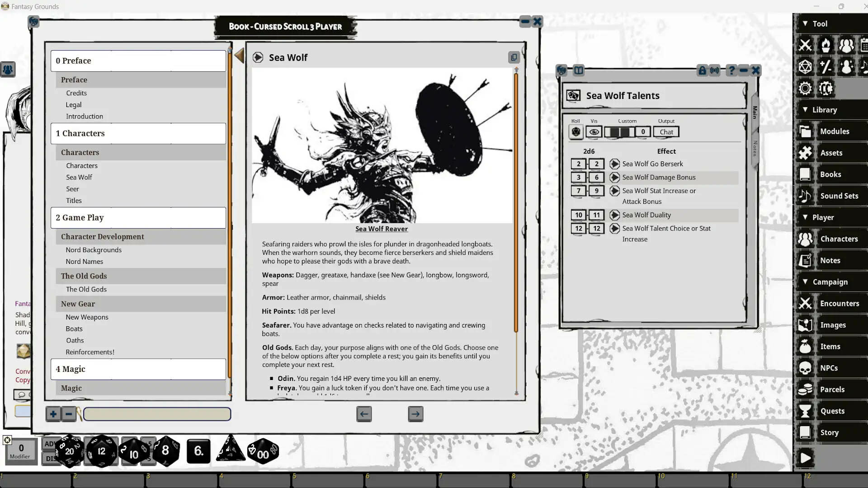Lock the Sea Wolf Talents window
The height and width of the screenshot is (488, 868).
pos(702,70)
